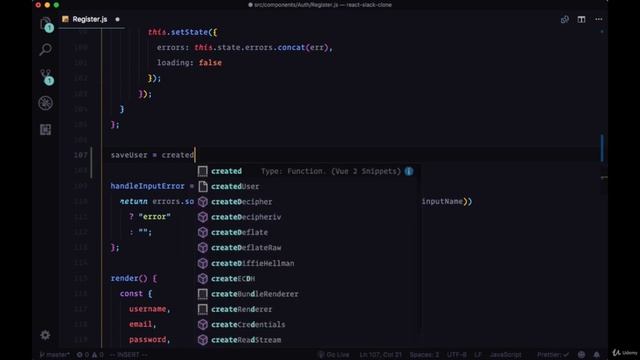Click the '"error"' string in the code
This screenshot has height=360, width=640.
(x=154, y=217)
